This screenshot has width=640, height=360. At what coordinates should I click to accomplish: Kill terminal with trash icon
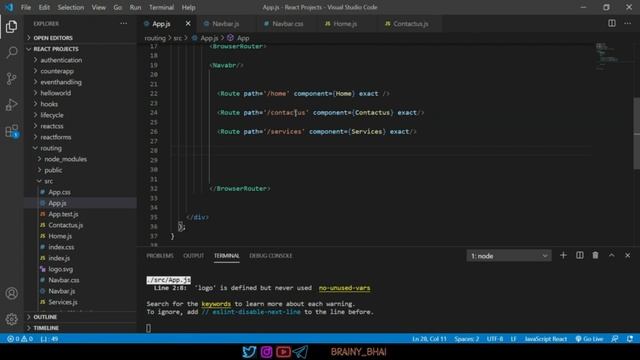(x=596, y=255)
